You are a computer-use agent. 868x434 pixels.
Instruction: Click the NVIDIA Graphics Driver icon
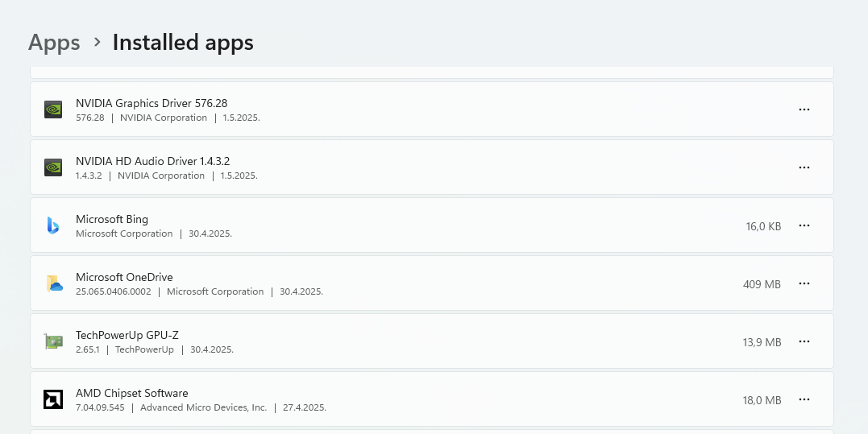click(x=53, y=110)
